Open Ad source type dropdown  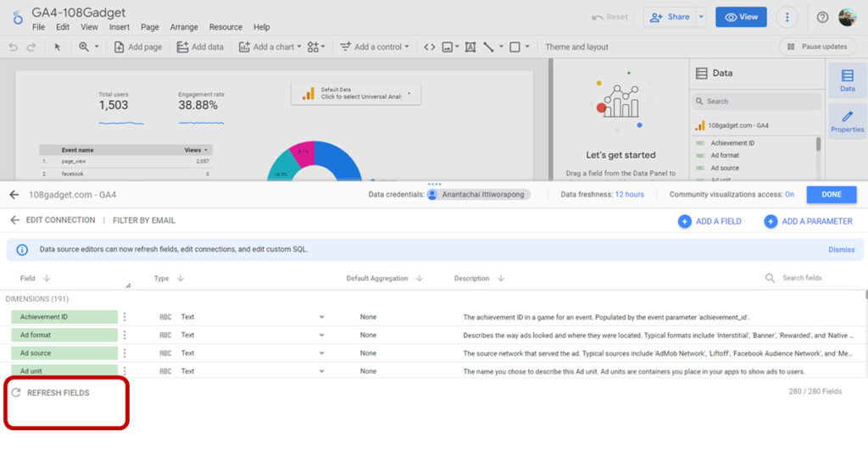click(321, 353)
